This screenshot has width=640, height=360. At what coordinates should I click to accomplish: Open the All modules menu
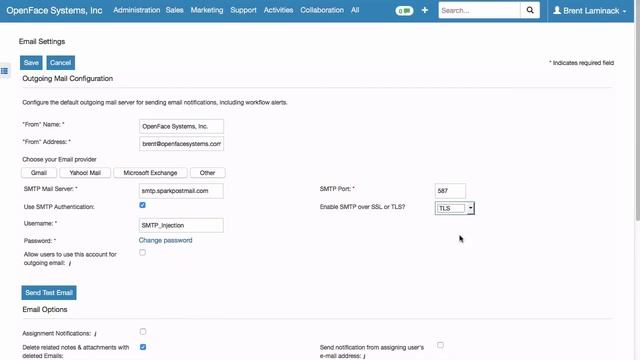point(355,10)
